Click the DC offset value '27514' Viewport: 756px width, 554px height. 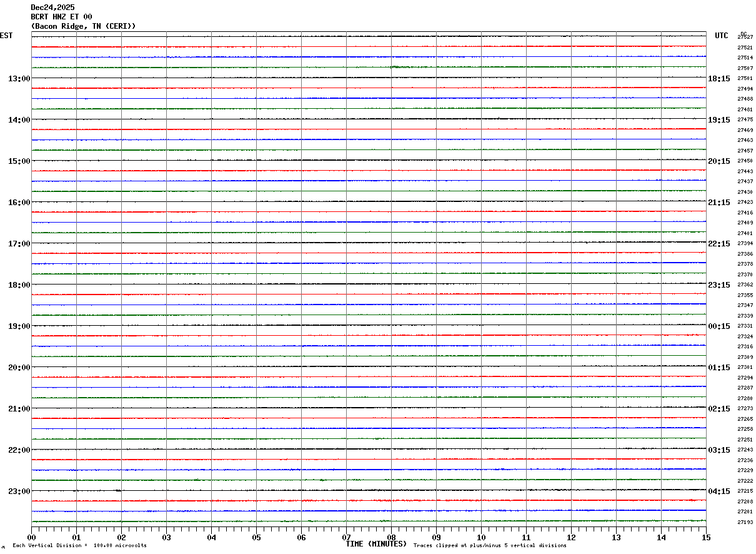745,58
